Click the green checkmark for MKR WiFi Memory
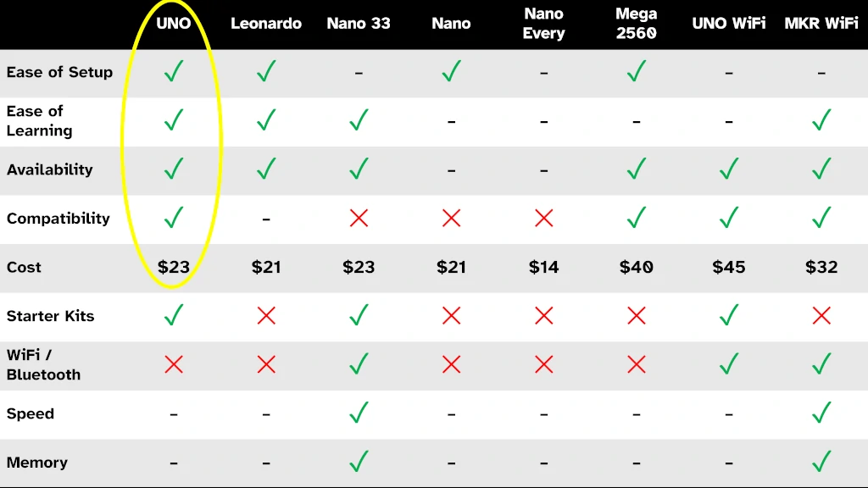Image resolution: width=868 pixels, height=488 pixels. (821, 462)
